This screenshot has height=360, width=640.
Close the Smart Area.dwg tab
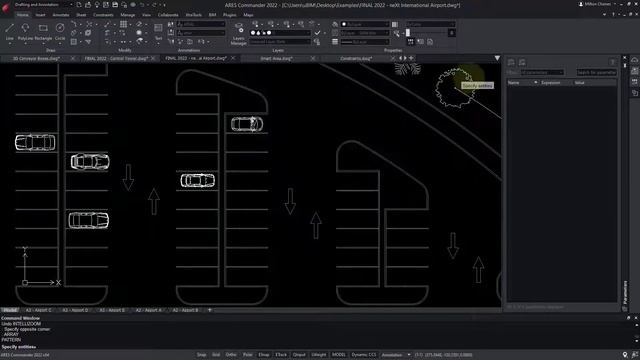tap(313, 58)
